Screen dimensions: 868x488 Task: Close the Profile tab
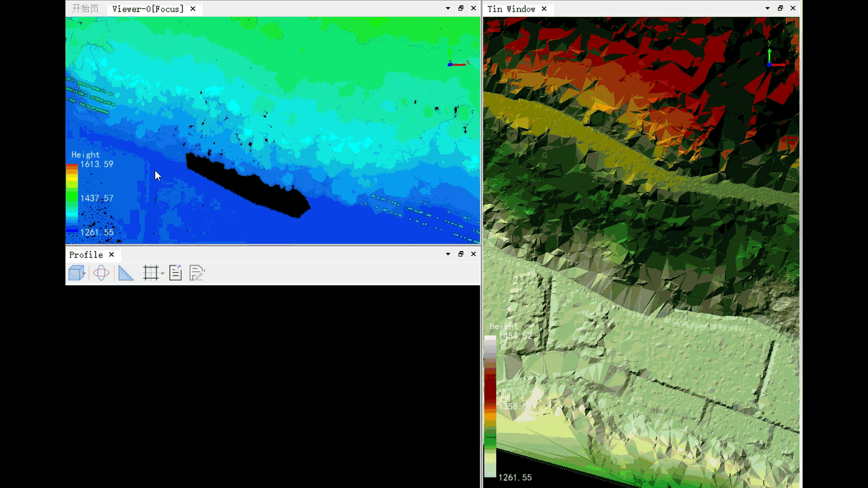pos(112,255)
